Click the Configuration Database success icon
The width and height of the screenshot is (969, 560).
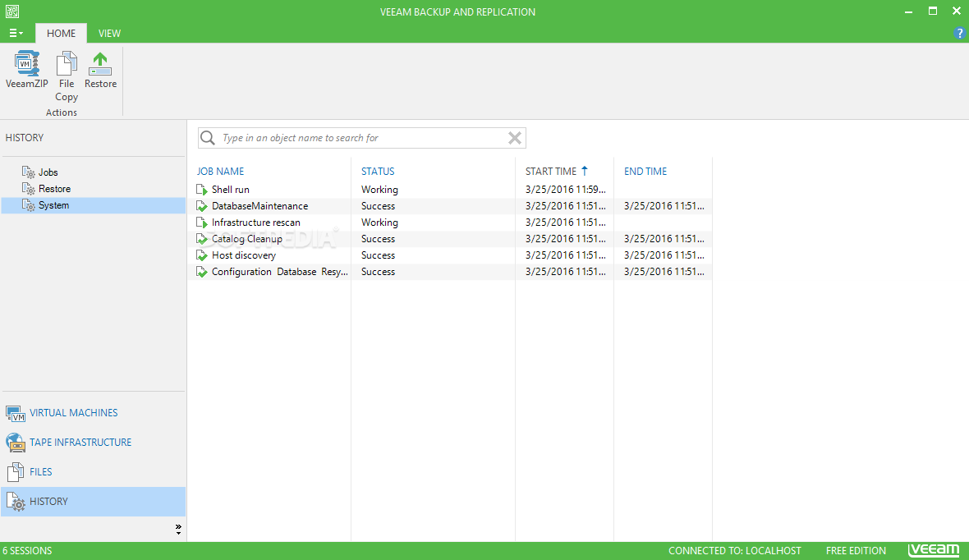pyautogui.click(x=202, y=272)
